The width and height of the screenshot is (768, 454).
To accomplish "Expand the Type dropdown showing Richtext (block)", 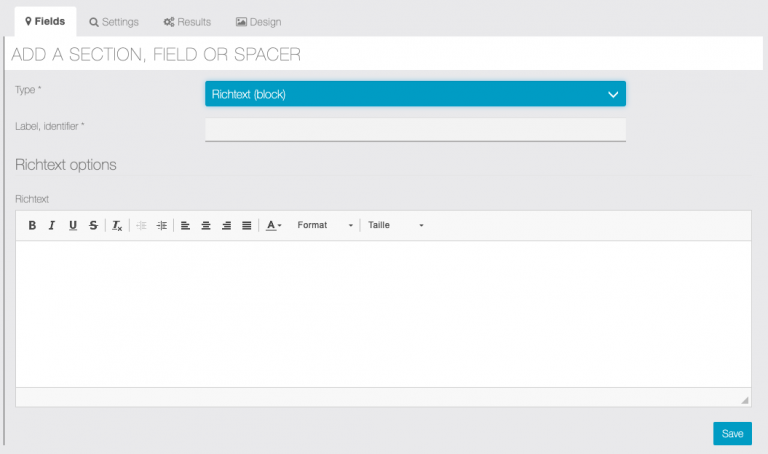I will [x=415, y=94].
